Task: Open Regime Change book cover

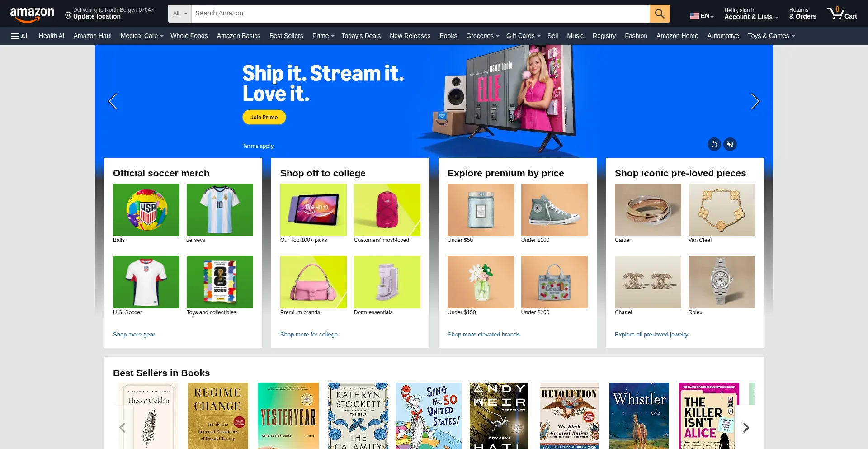Action: point(218,416)
